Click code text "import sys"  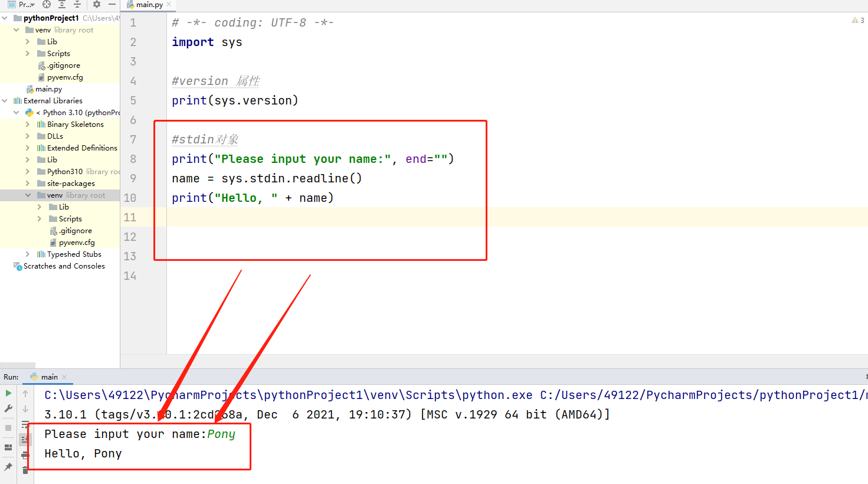tap(207, 42)
